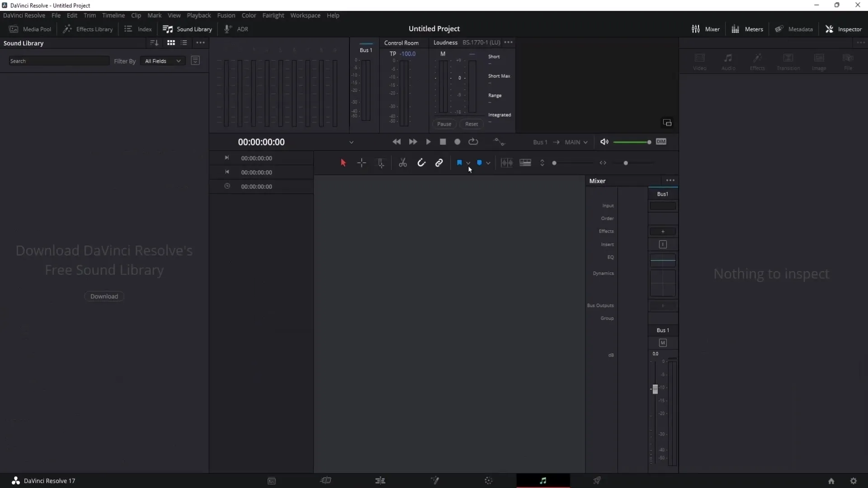Image resolution: width=868 pixels, height=488 pixels.
Task: Toggle the Media Pool panel
Action: click(30, 29)
